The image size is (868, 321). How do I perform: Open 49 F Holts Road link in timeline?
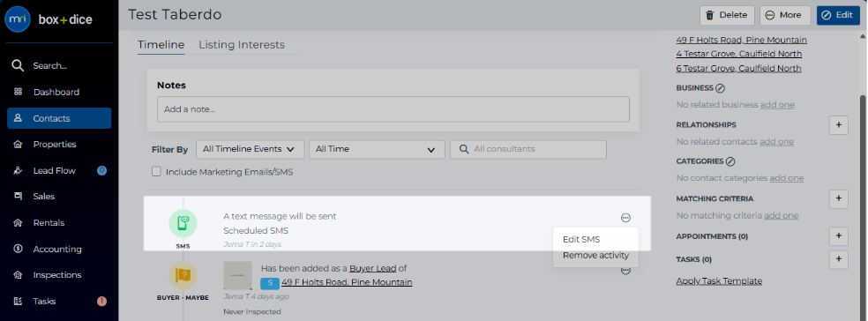(x=347, y=283)
